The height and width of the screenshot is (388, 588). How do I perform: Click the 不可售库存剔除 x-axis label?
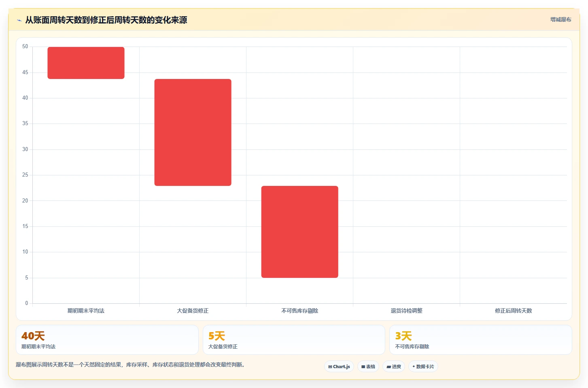(299, 311)
